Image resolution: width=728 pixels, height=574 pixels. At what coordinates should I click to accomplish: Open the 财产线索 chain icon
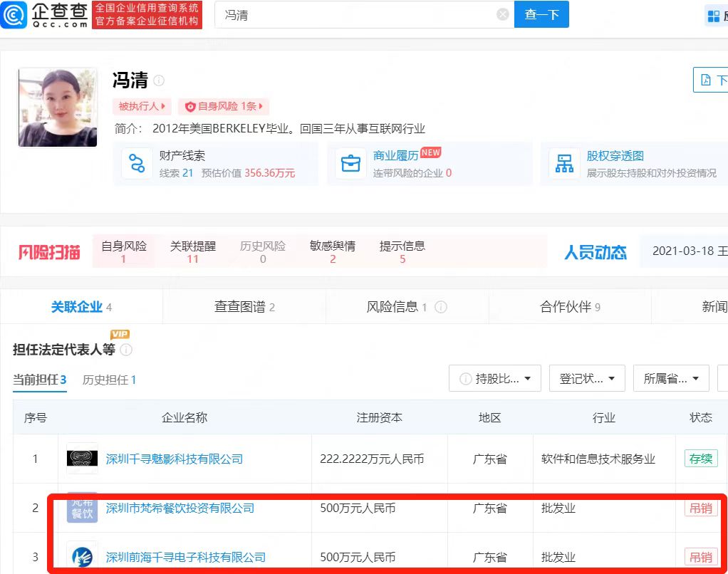(137, 163)
